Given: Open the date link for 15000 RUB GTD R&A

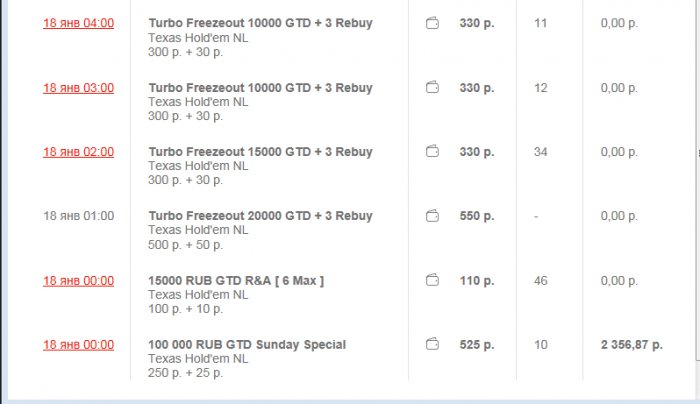Looking at the screenshot, I should click(78, 281).
